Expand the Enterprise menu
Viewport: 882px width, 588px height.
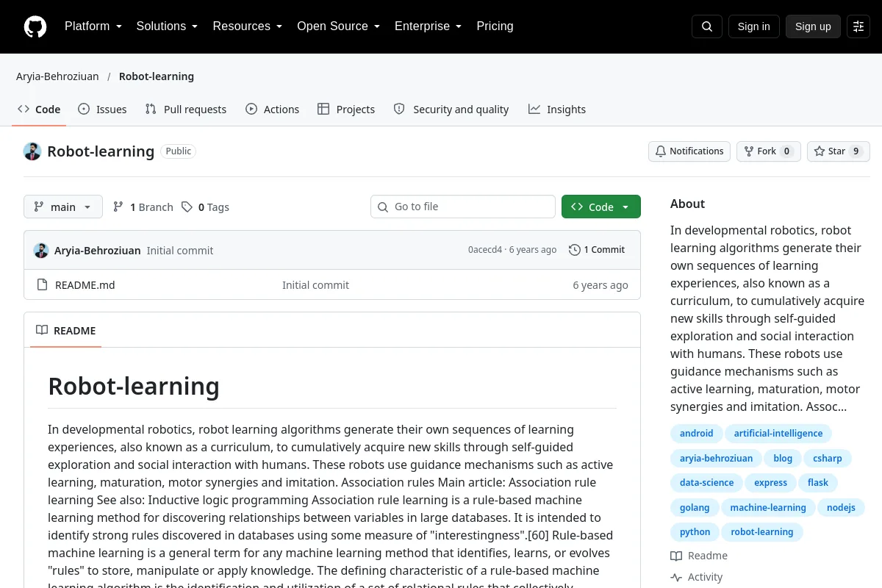point(429,26)
